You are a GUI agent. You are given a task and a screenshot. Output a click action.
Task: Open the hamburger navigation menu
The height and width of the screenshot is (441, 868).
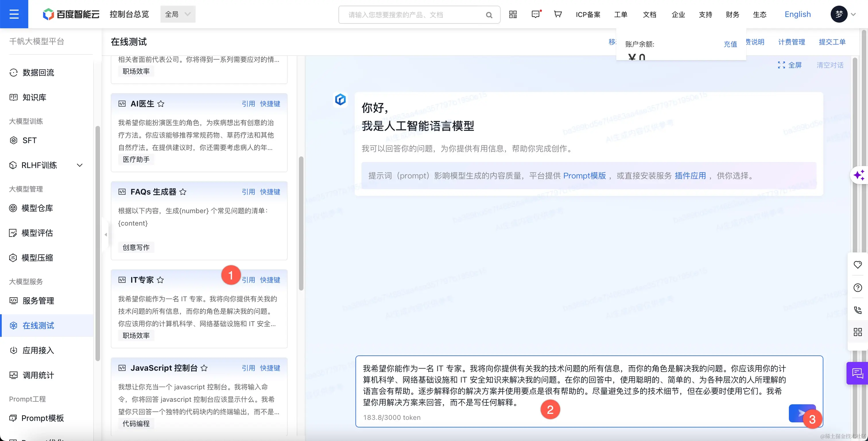click(x=14, y=14)
